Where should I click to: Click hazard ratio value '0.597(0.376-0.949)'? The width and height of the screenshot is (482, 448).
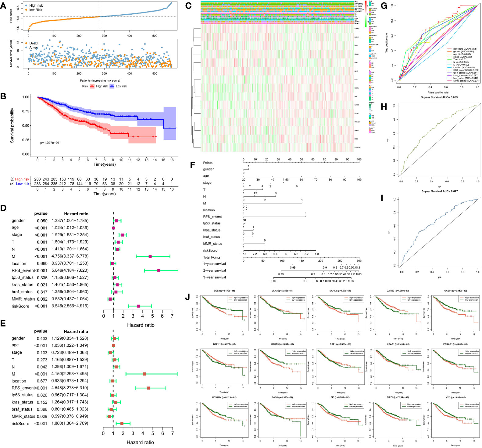coord(70,416)
